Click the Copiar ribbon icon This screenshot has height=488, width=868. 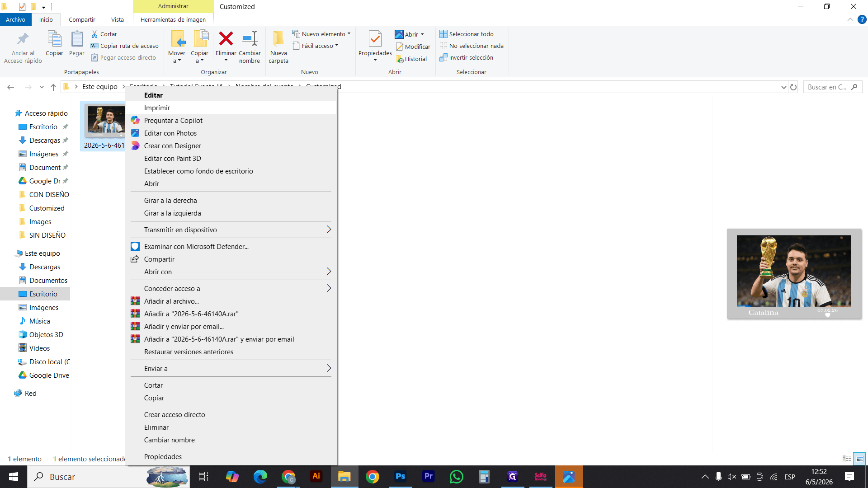pos(55,39)
